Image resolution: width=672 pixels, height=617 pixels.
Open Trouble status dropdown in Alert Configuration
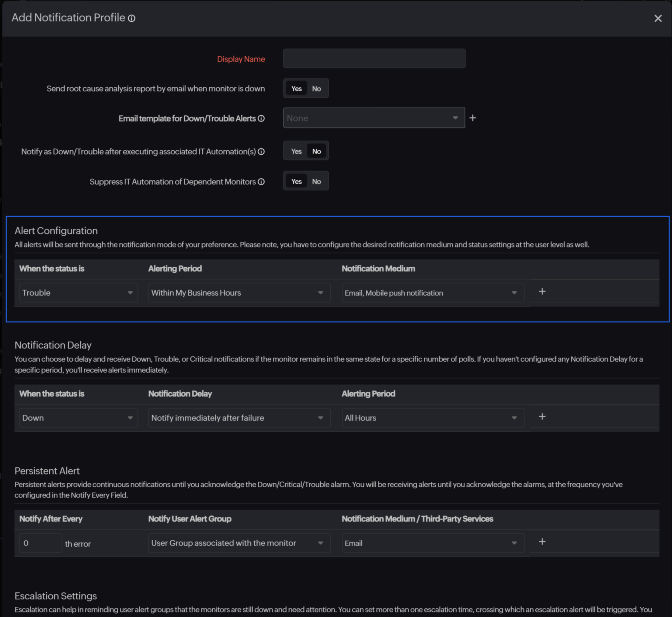(78, 293)
